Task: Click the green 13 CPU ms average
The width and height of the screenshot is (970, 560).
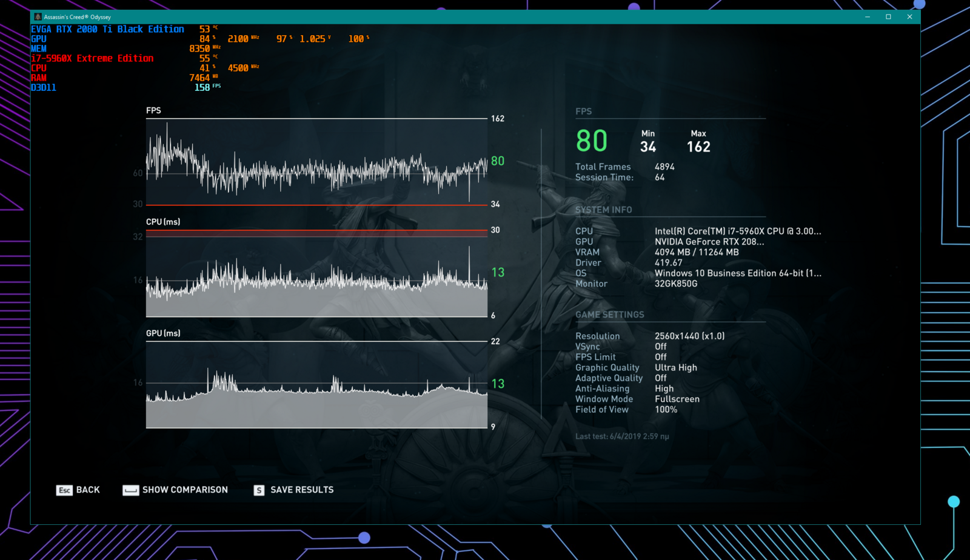Action: click(x=498, y=273)
